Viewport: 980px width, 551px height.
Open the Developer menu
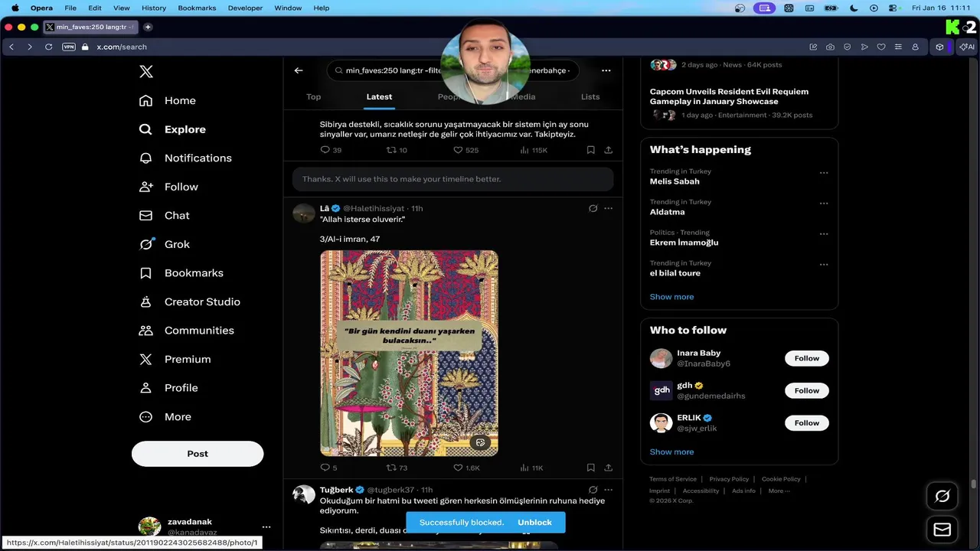click(245, 8)
